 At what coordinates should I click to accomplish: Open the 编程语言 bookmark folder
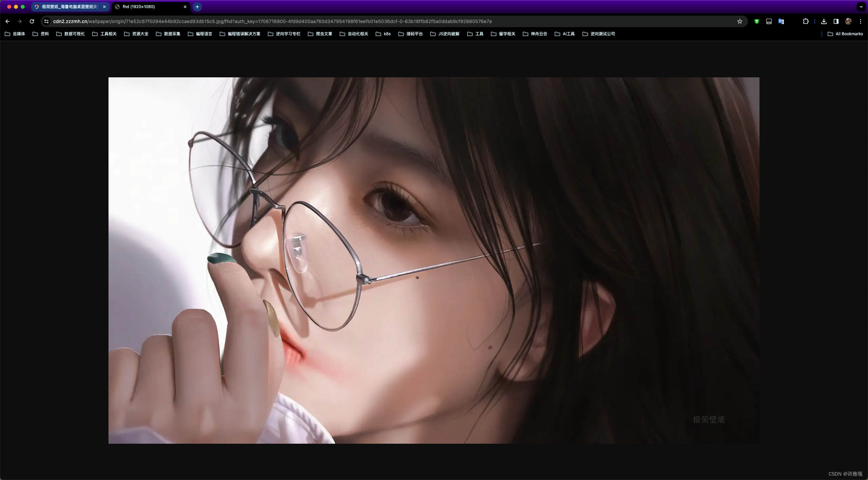pyautogui.click(x=200, y=34)
